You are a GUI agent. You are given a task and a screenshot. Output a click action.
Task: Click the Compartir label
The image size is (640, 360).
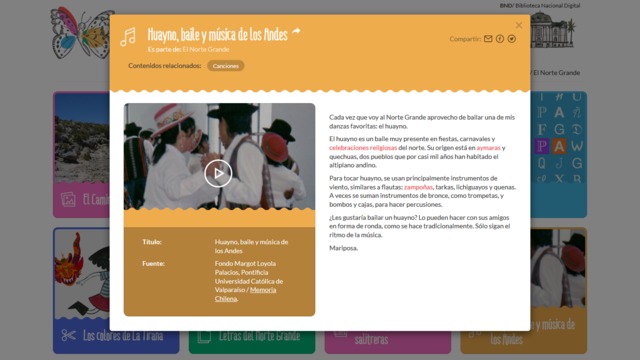pos(465,39)
